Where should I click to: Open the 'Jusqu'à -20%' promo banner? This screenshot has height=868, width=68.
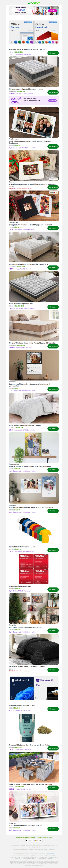[34, 100]
